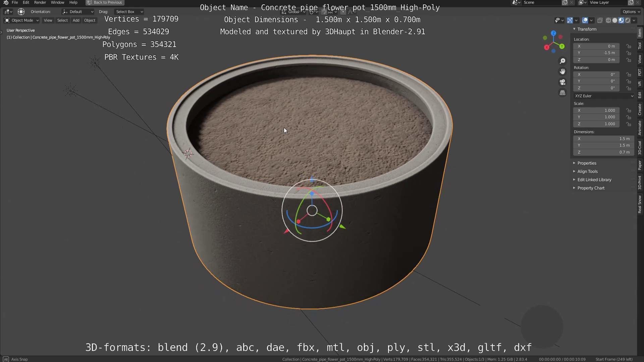Click the sidebar collapse arrow at left edge
Image resolution: width=644 pixels, height=362 pixels.
(1, 32)
